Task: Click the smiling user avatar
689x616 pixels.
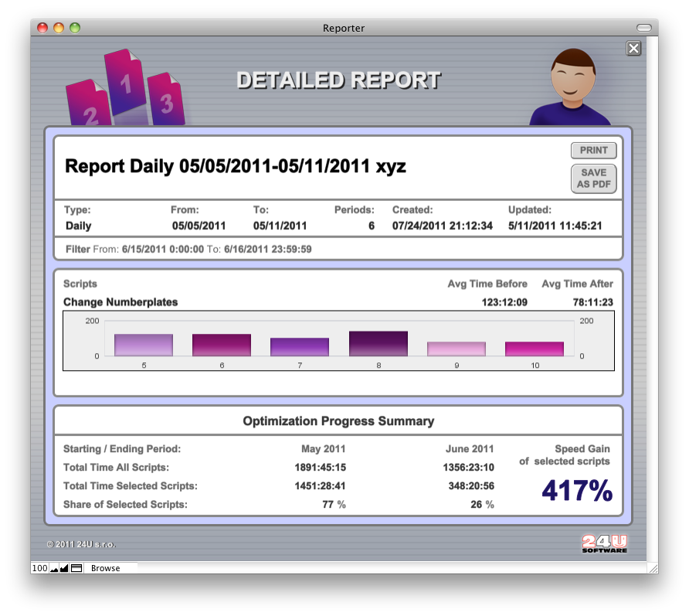Action: (x=571, y=89)
